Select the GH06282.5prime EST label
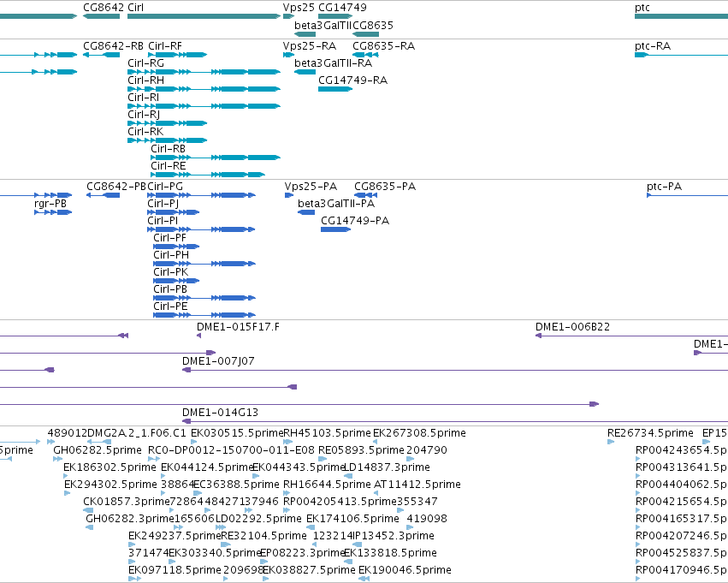Image resolution: width=728 pixels, height=583 pixels. point(98,450)
